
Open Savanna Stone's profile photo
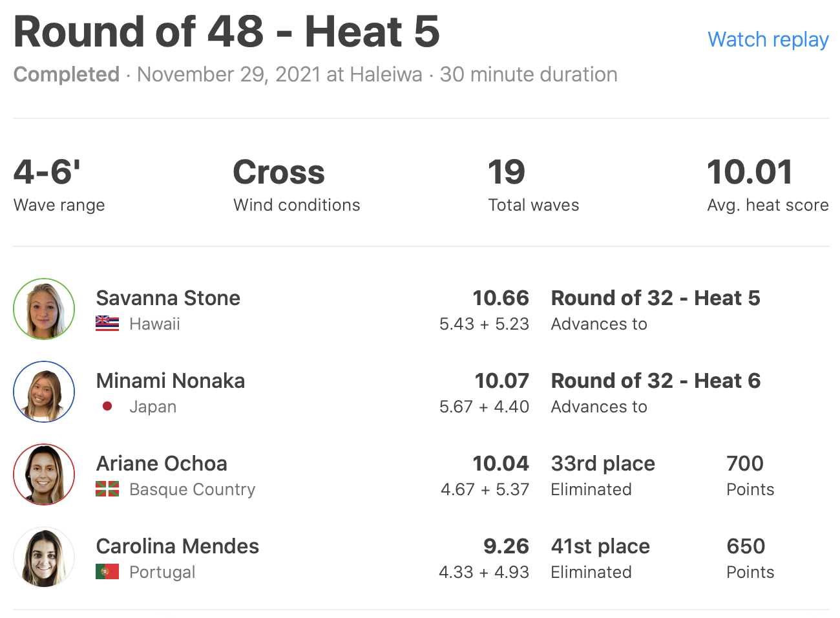(x=44, y=309)
